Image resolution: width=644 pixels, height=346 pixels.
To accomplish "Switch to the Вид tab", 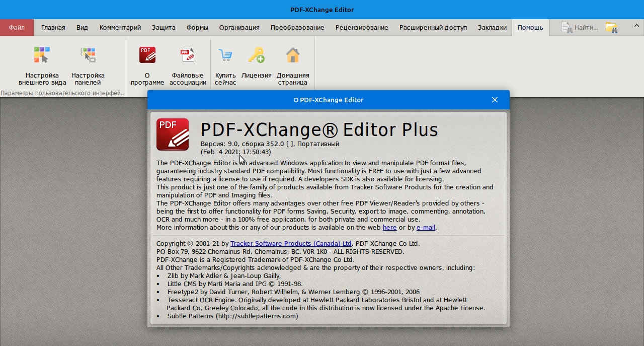I will coord(82,28).
